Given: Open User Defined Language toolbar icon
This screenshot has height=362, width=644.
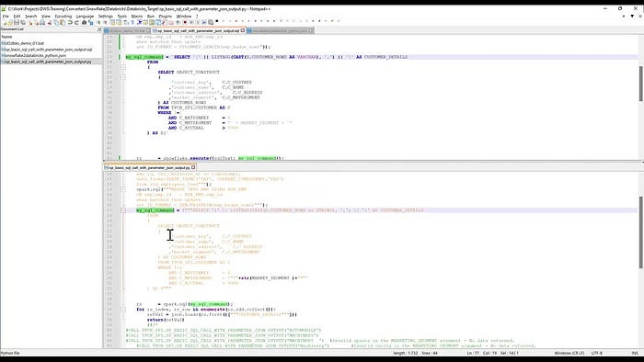Looking at the screenshot, I should coord(144,22).
